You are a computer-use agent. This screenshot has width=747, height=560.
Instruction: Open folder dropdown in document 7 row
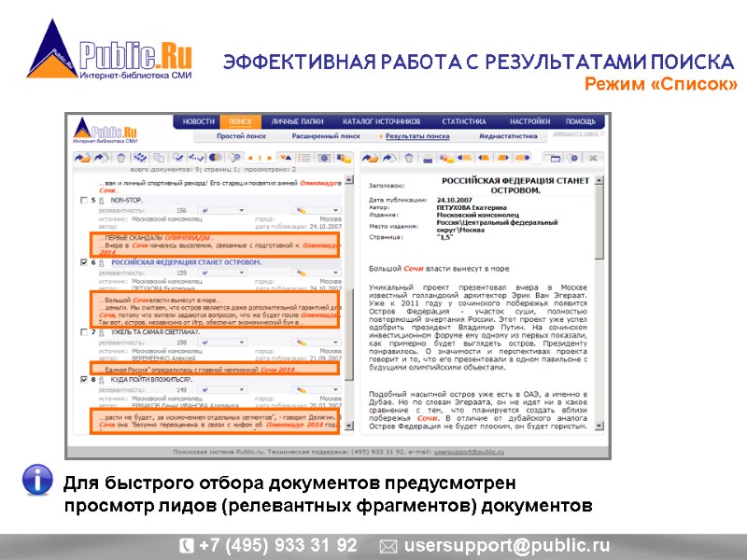click(317, 343)
